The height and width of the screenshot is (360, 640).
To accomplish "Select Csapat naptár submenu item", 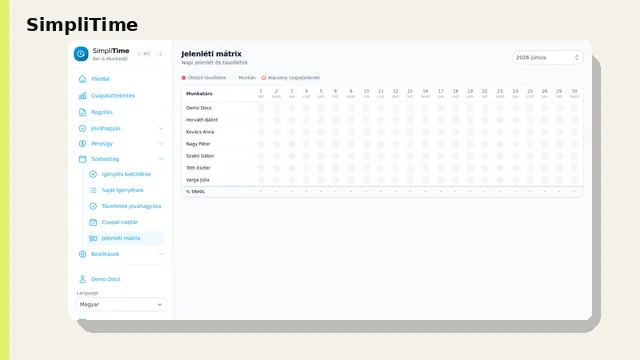I will pyautogui.click(x=120, y=222).
